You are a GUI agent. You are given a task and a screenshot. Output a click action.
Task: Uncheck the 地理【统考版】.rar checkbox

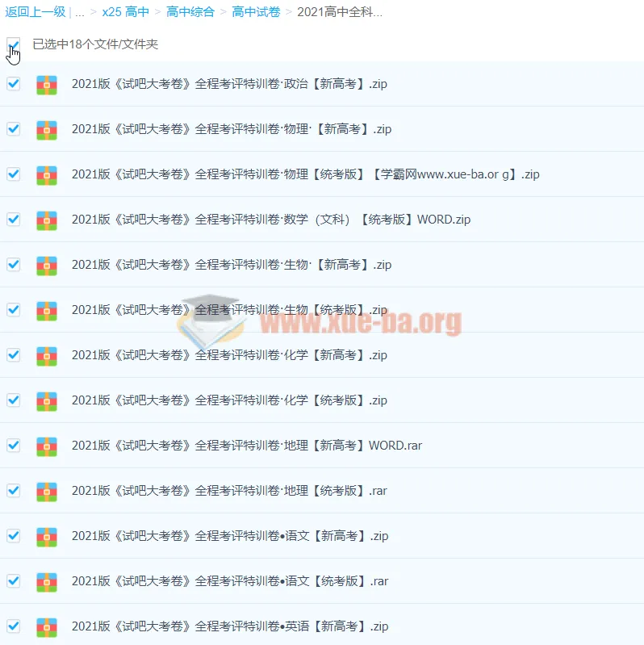[x=13, y=491]
